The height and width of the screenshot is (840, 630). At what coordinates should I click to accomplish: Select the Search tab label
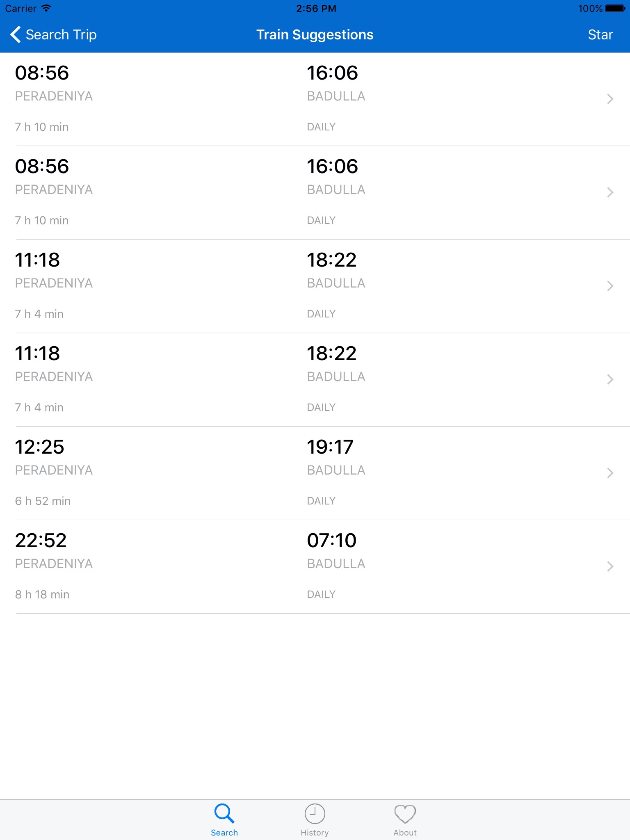(x=224, y=833)
